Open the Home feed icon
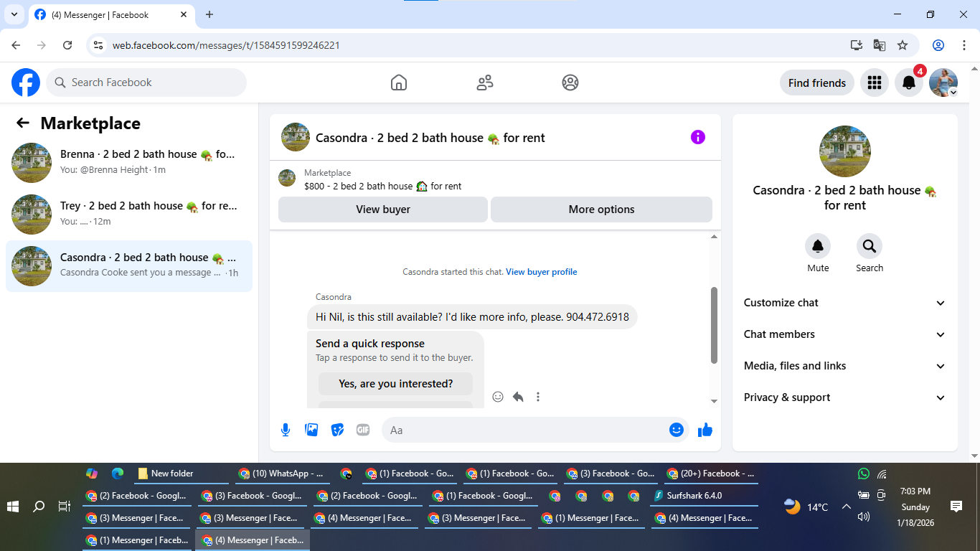This screenshot has height=551, width=980. (x=399, y=83)
